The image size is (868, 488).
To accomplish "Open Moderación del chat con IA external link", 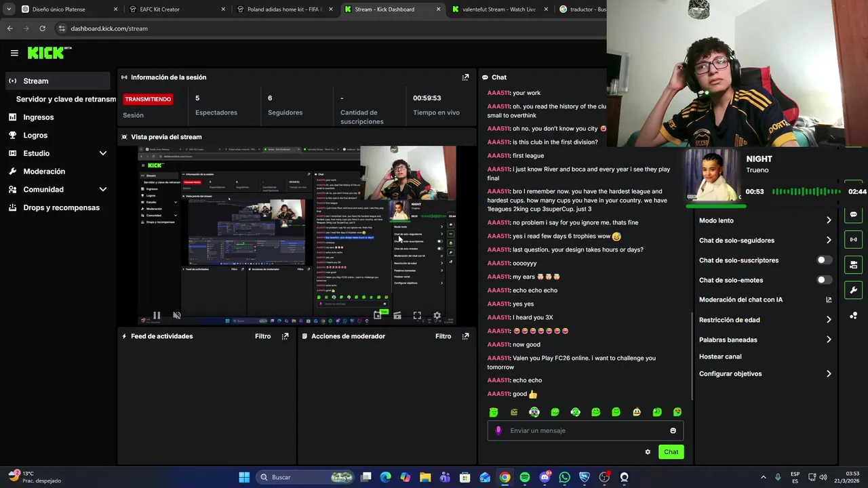I will (x=829, y=300).
